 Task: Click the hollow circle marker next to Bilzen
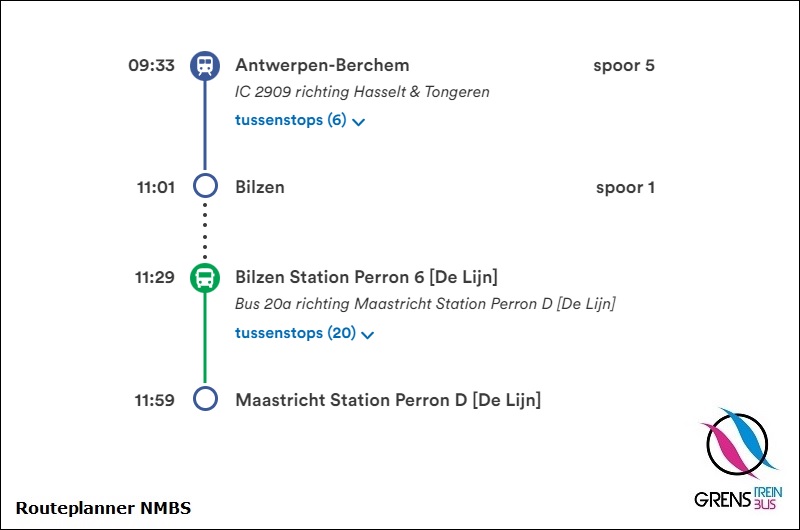click(205, 186)
